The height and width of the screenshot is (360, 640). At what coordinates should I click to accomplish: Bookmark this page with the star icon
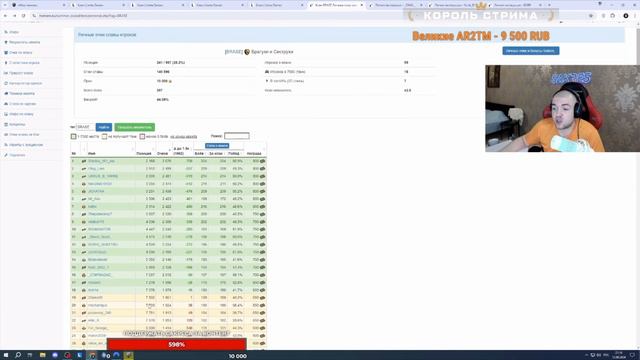pyautogui.click(x=591, y=16)
